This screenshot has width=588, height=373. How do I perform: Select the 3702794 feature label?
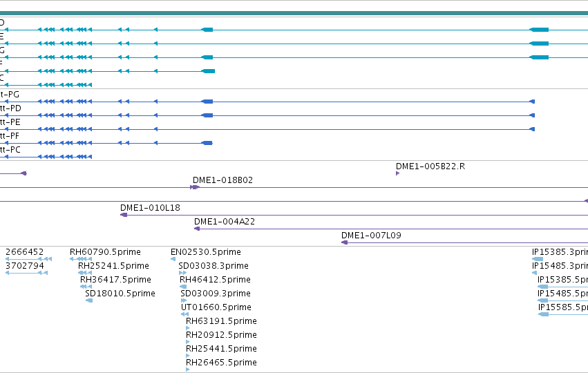coord(24,266)
